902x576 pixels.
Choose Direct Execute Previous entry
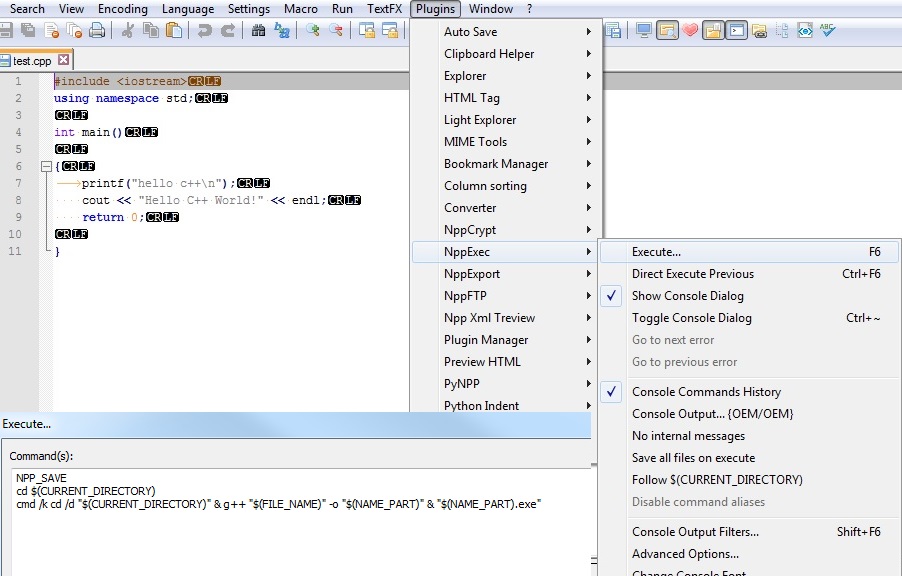tap(750, 274)
